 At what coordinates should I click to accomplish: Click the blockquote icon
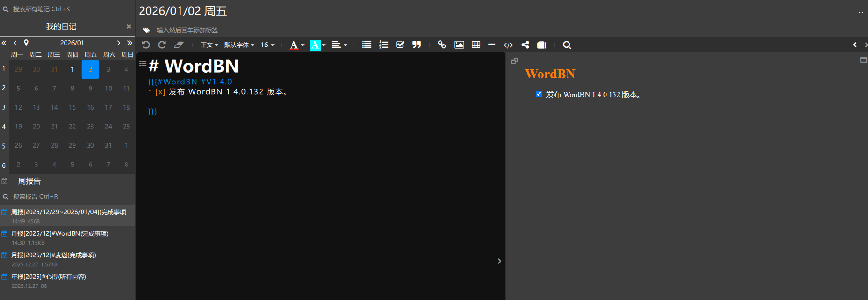click(417, 45)
